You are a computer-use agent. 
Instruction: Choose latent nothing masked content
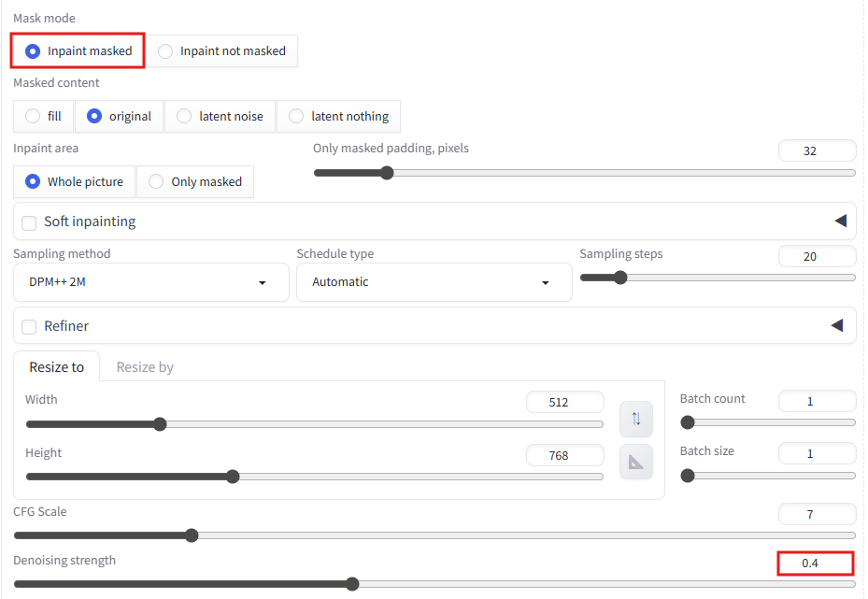(339, 116)
